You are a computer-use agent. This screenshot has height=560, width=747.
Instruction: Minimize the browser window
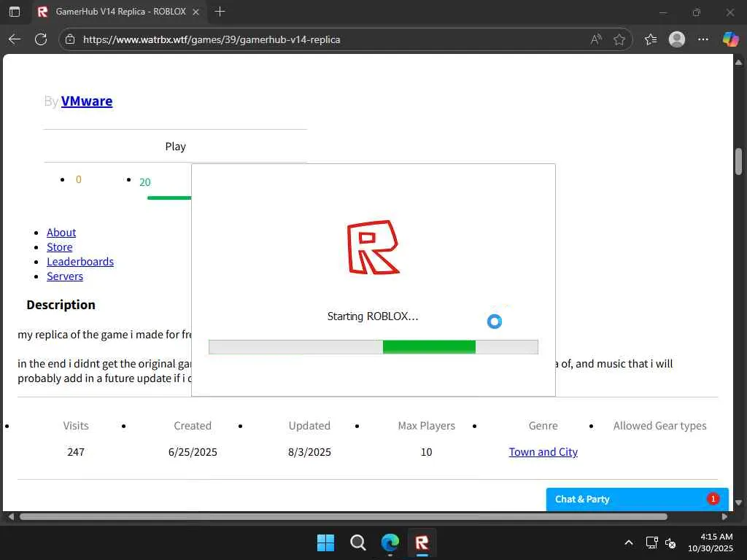point(662,12)
